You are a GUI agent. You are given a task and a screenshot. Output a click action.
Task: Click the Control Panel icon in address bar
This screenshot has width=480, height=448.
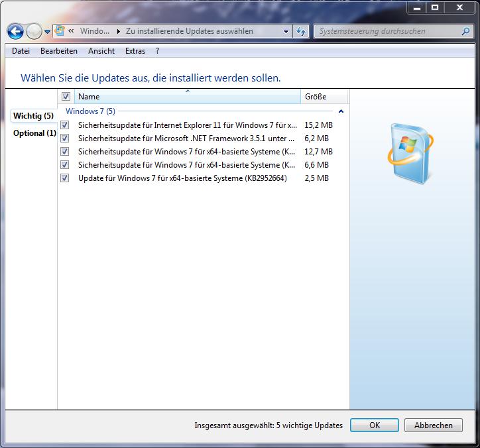(x=60, y=31)
